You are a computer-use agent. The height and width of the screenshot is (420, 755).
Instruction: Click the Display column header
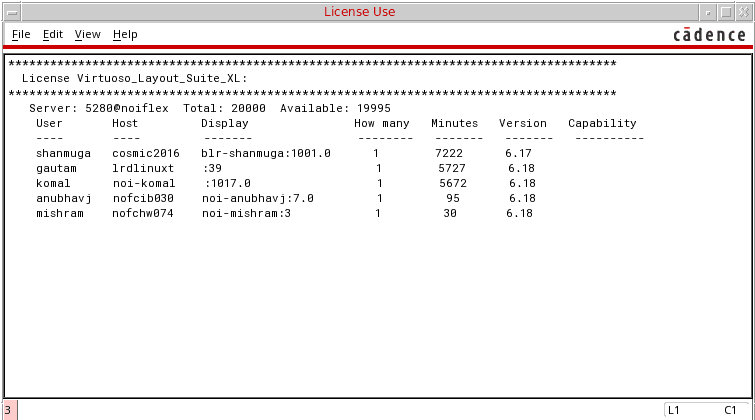pyautogui.click(x=225, y=123)
